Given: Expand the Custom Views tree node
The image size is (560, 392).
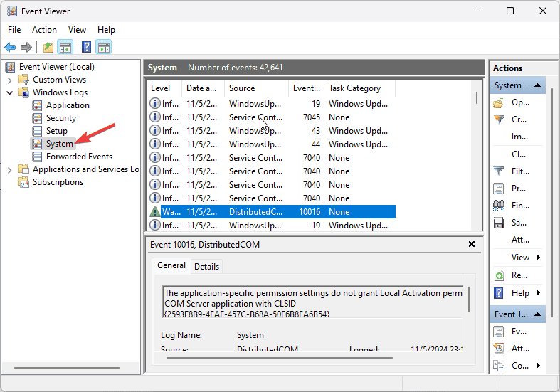Looking at the screenshot, I should point(10,80).
